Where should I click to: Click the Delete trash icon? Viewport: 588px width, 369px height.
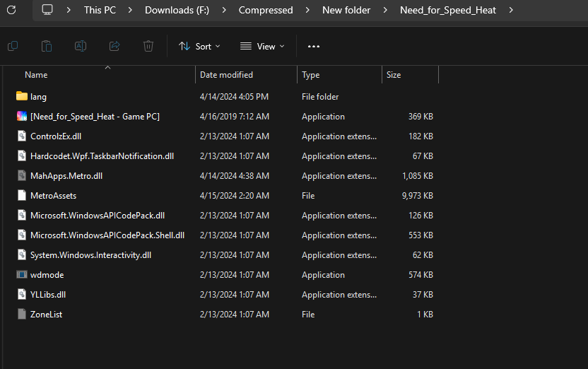[x=148, y=46]
